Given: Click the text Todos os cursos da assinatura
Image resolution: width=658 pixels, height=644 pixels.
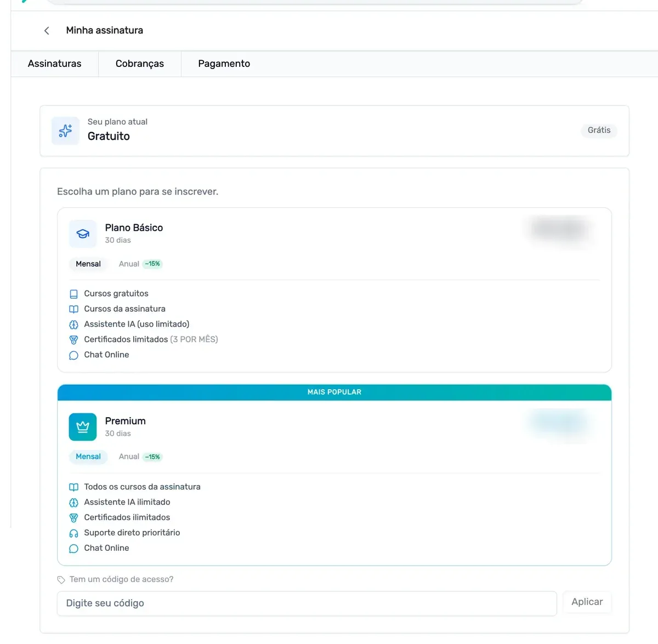Looking at the screenshot, I should 143,487.
